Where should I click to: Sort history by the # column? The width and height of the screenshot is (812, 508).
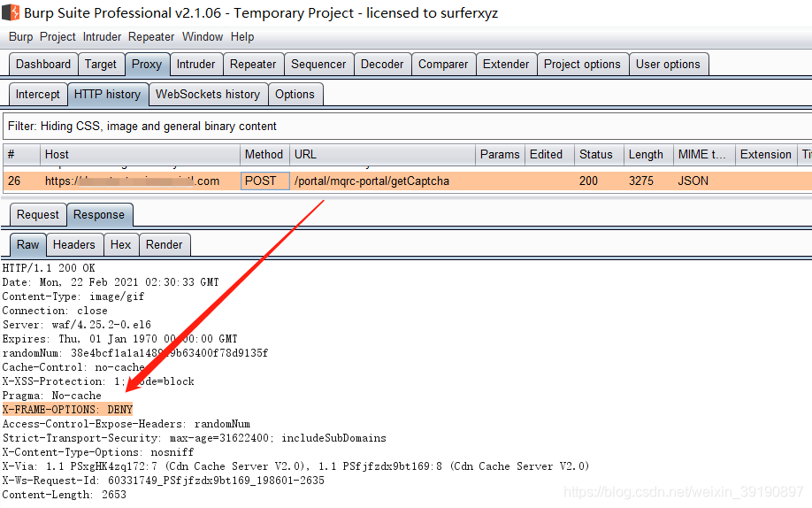pyautogui.click(x=21, y=155)
